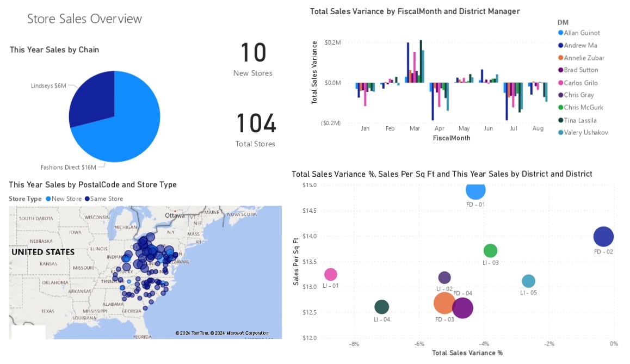Choose Carlos Grilo in the DM legend
This screenshot has width=630, height=364.
(580, 83)
